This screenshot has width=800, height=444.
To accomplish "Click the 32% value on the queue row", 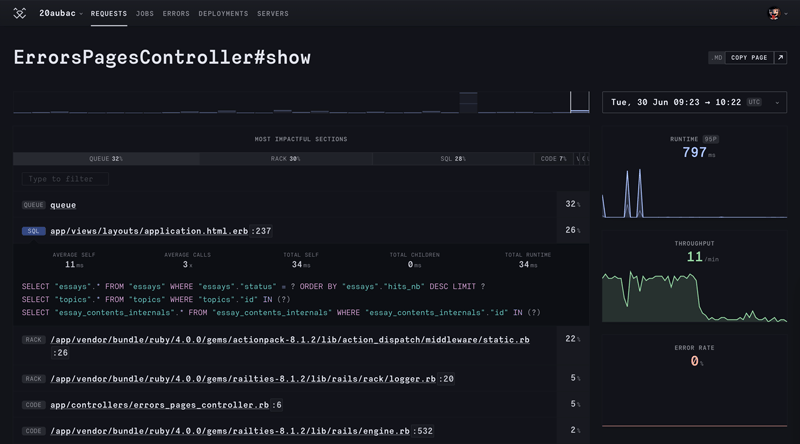I will pyautogui.click(x=572, y=204).
